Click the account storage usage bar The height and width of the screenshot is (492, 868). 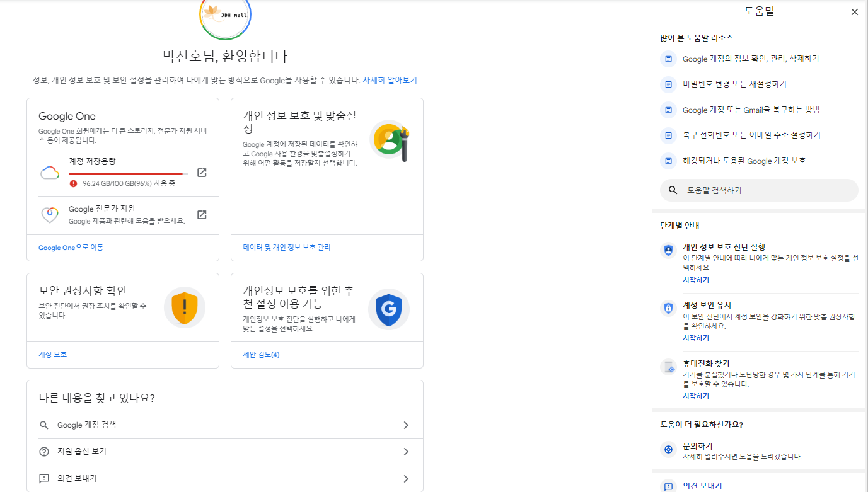point(129,173)
